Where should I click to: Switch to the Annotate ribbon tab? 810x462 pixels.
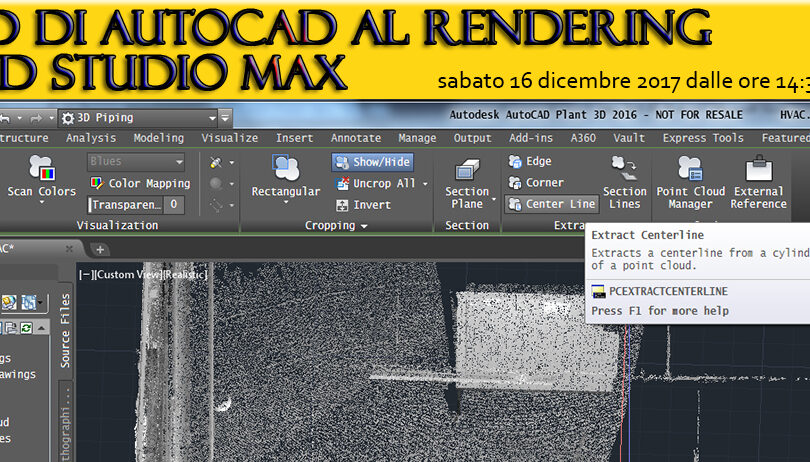point(356,138)
